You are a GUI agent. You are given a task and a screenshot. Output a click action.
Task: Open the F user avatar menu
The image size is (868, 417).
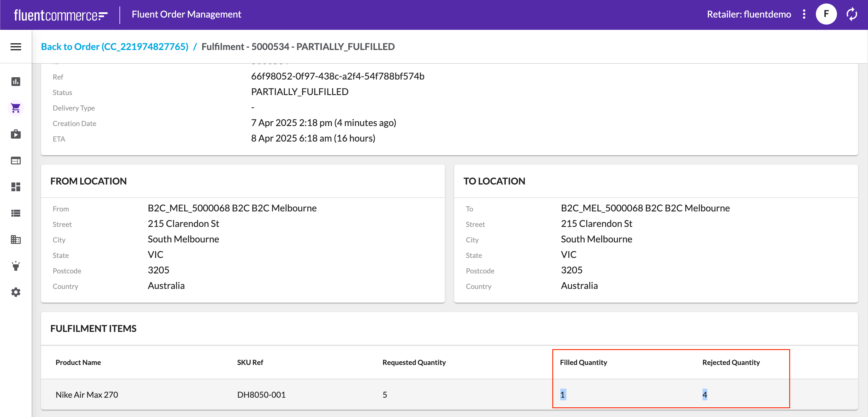pyautogui.click(x=826, y=14)
